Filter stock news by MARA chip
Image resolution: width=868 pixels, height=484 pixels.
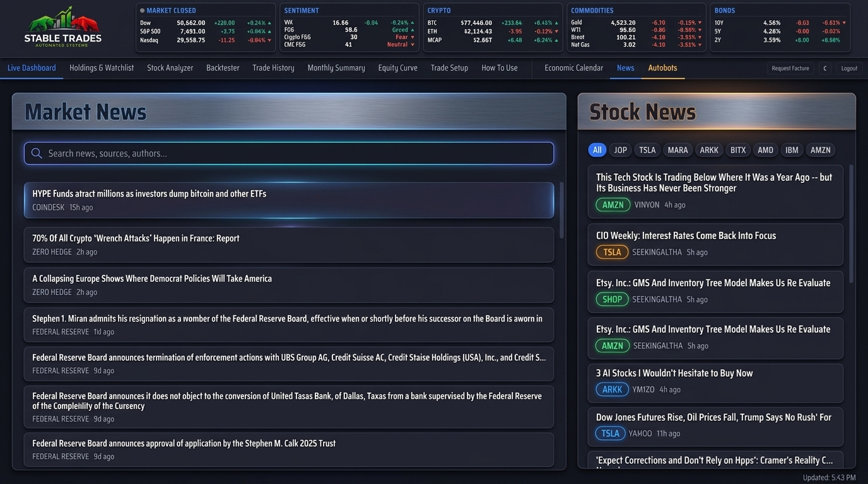(x=677, y=150)
